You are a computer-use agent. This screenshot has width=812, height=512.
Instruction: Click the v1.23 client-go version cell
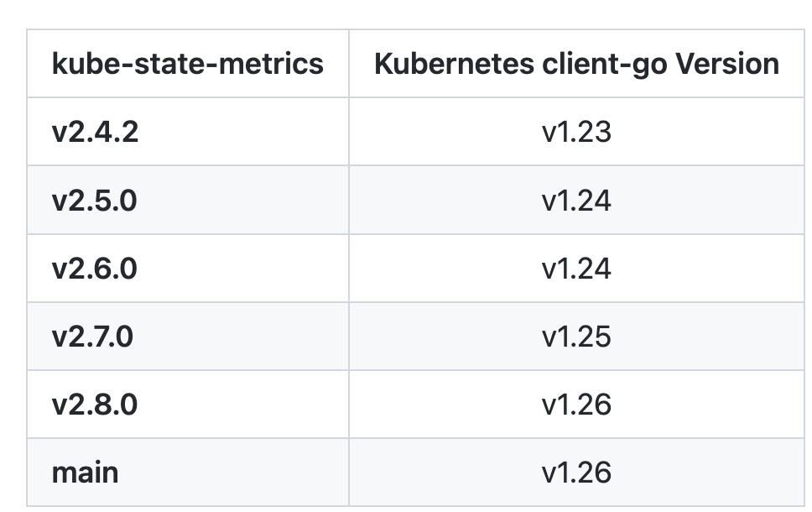pos(576,132)
